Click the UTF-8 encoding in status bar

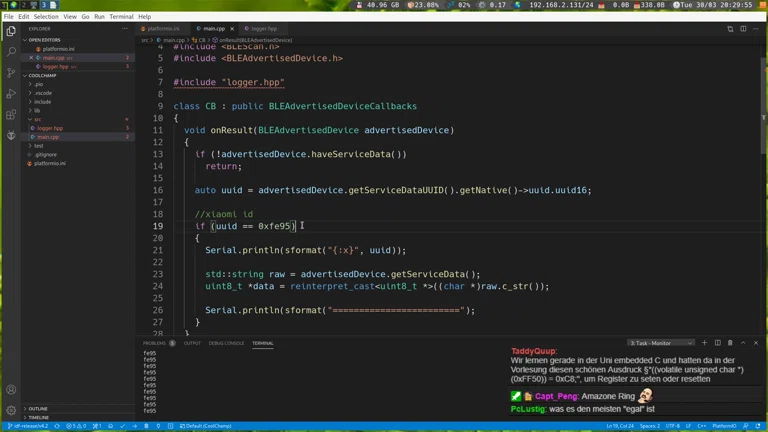pos(673,426)
